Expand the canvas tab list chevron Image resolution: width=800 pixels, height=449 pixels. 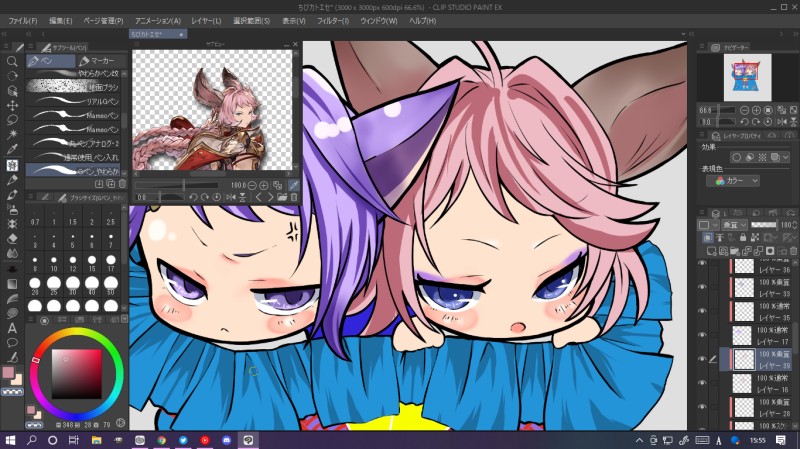[683, 34]
